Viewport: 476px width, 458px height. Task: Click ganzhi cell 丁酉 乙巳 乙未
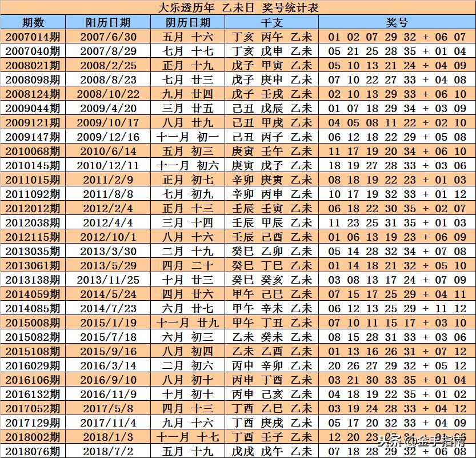pyautogui.click(x=271, y=408)
